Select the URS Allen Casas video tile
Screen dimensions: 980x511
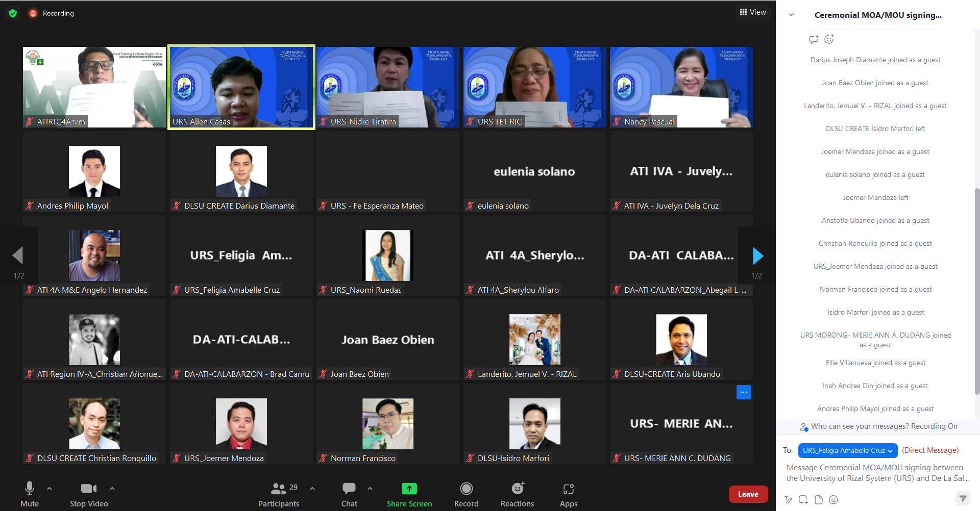pyautogui.click(x=241, y=87)
